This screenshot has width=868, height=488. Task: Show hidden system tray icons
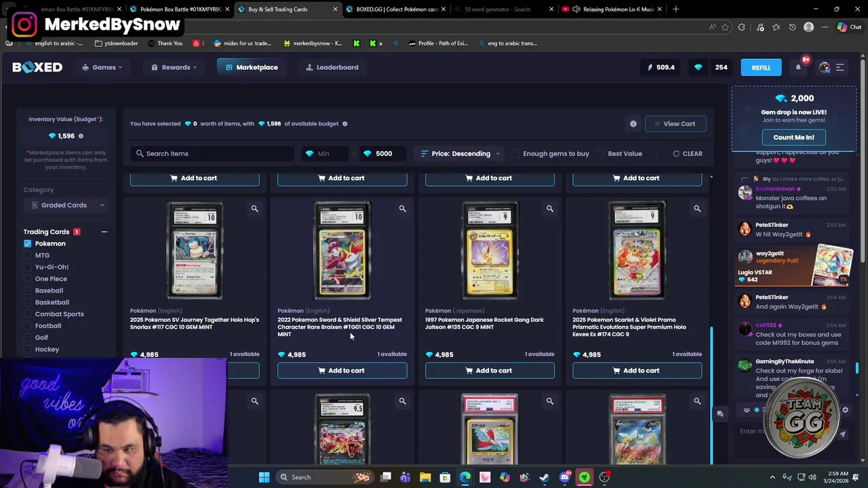pyautogui.click(x=772, y=477)
